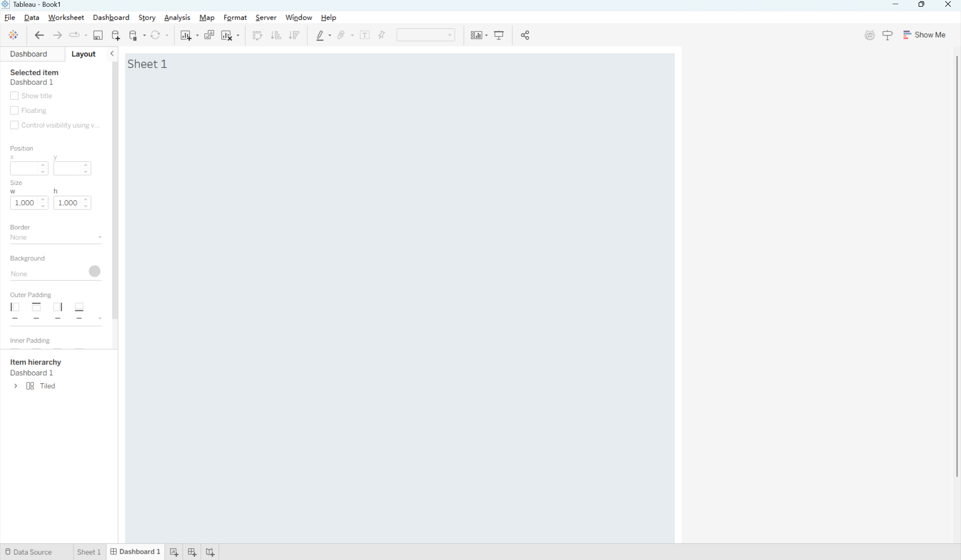Start Presentation Mode icon
This screenshot has width=961, height=560.
pyautogui.click(x=498, y=35)
